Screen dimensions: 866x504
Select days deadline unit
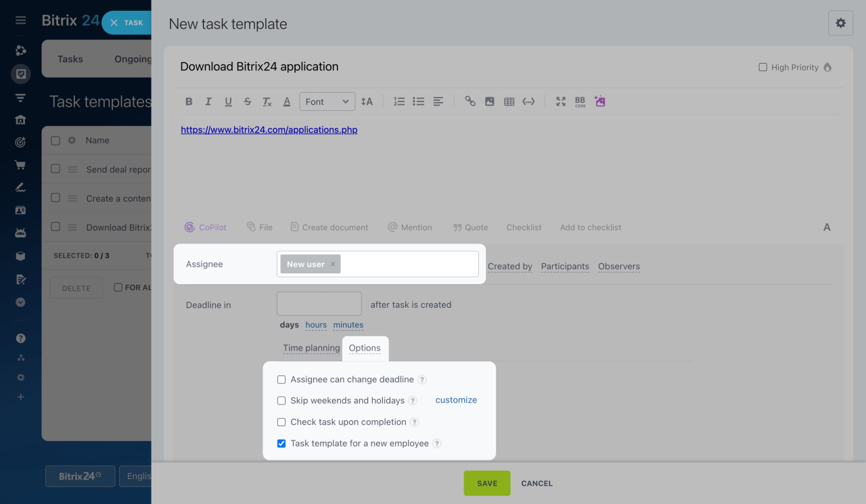pos(290,325)
